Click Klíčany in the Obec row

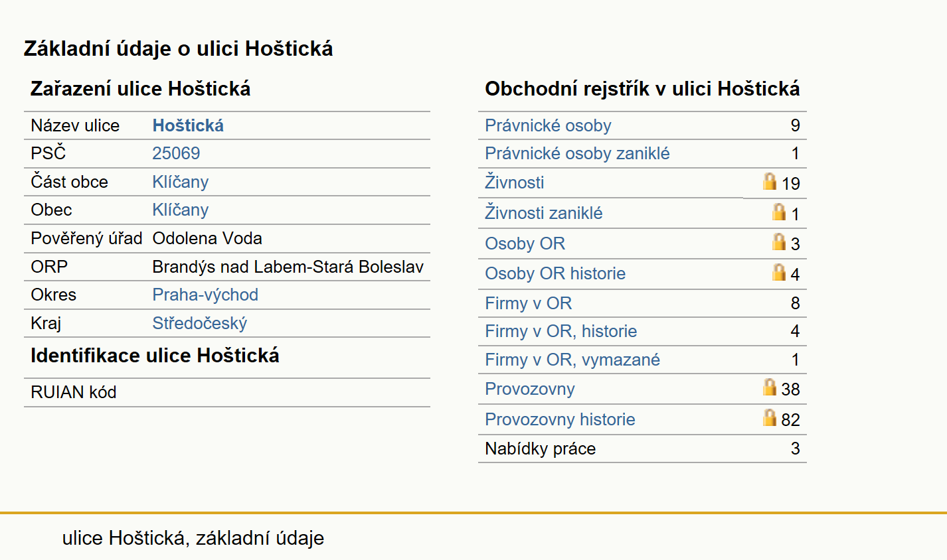tap(181, 210)
